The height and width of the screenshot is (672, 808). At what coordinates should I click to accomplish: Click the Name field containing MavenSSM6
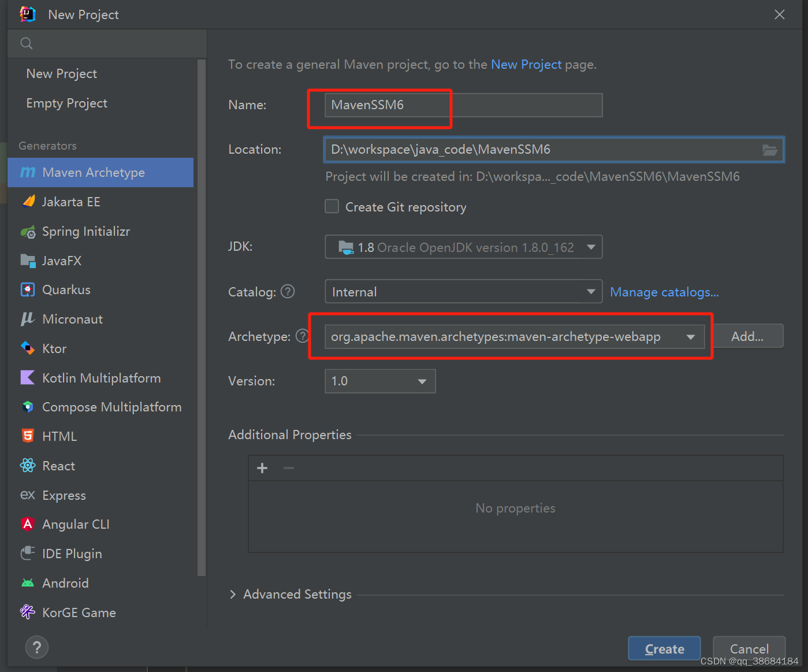[x=464, y=105]
